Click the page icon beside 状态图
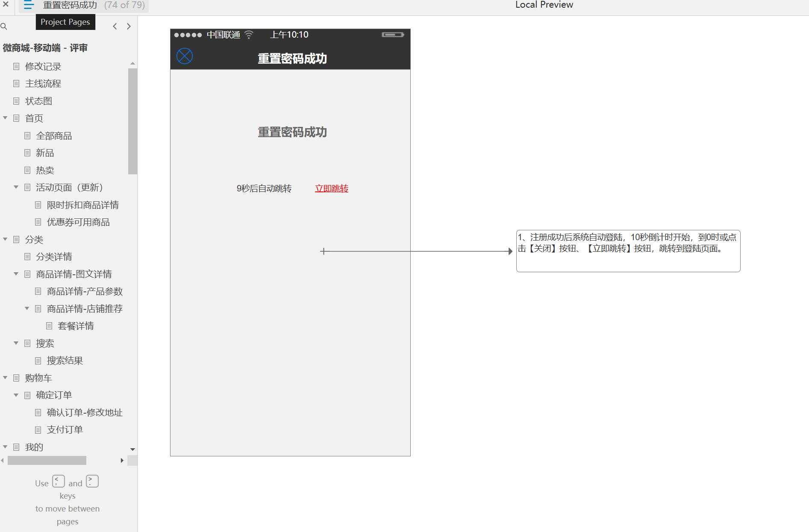 click(16, 101)
